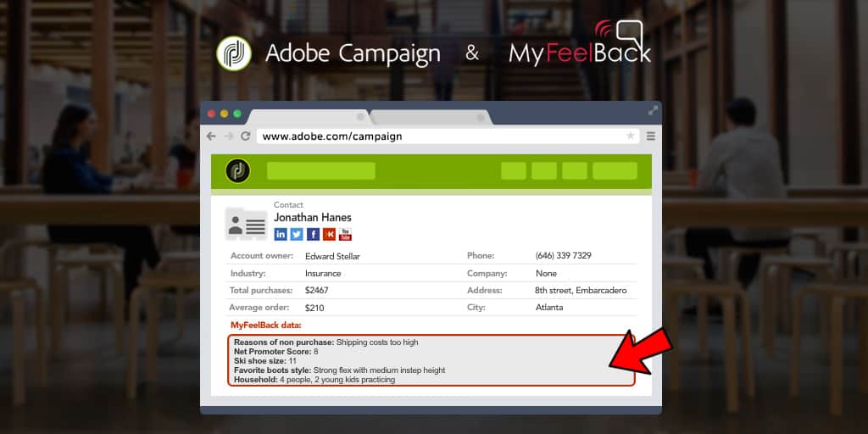Click the browser forward arrow
The width and height of the screenshot is (868, 434).
tap(228, 136)
